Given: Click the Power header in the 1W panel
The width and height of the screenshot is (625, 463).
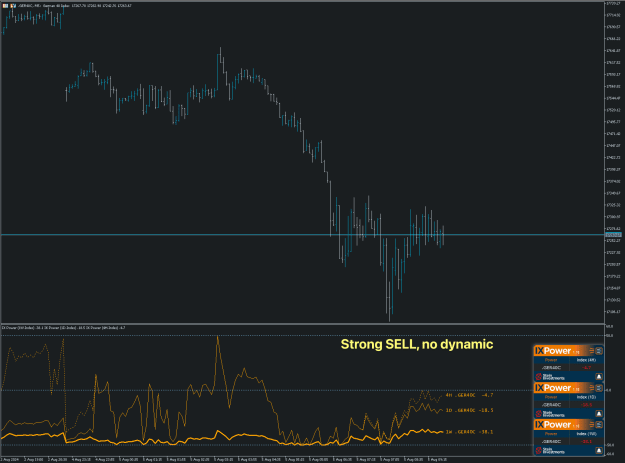Looking at the screenshot, I should coord(551,434).
